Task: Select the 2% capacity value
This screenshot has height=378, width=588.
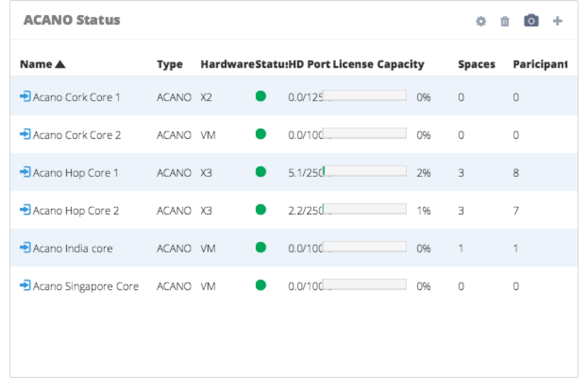Action: pos(424,173)
